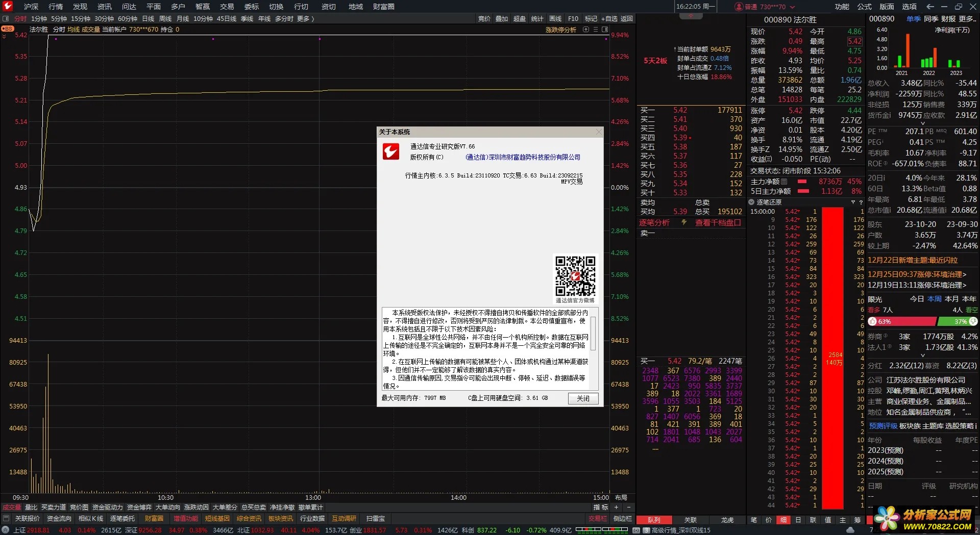Click the collapse handle under the clock
This screenshot has width=980, height=535.
(x=691, y=16)
